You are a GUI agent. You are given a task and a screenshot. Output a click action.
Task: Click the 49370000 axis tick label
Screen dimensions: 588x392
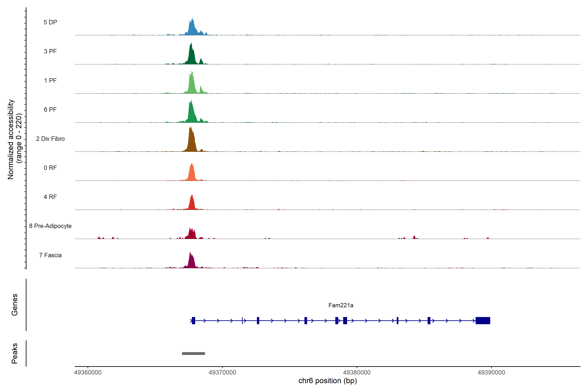pyautogui.click(x=222, y=373)
